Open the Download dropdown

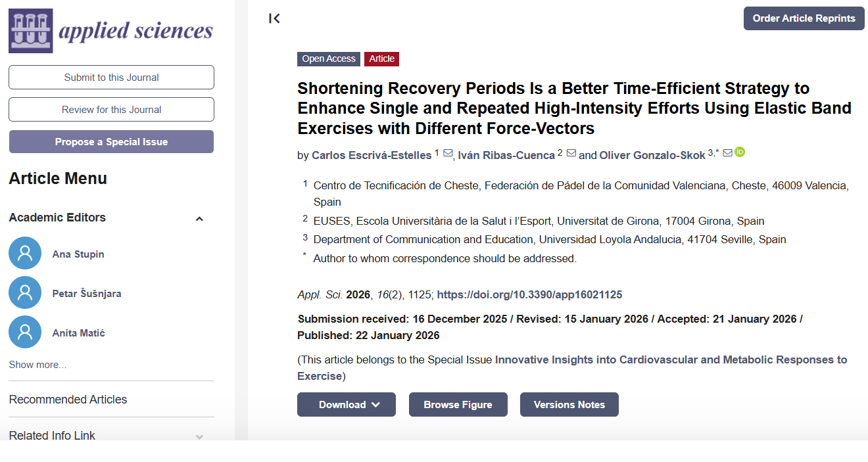click(x=347, y=405)
